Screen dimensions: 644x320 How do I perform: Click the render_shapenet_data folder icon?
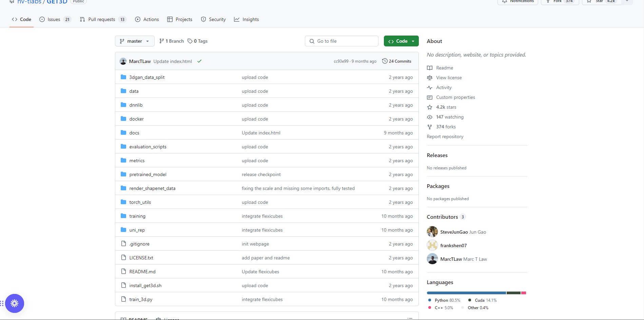[123, 188]
